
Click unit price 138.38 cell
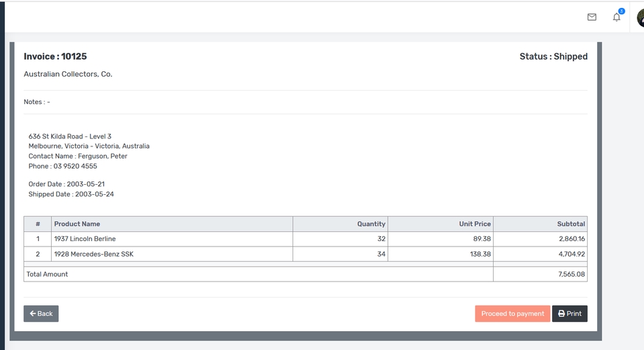coord(441,254)
